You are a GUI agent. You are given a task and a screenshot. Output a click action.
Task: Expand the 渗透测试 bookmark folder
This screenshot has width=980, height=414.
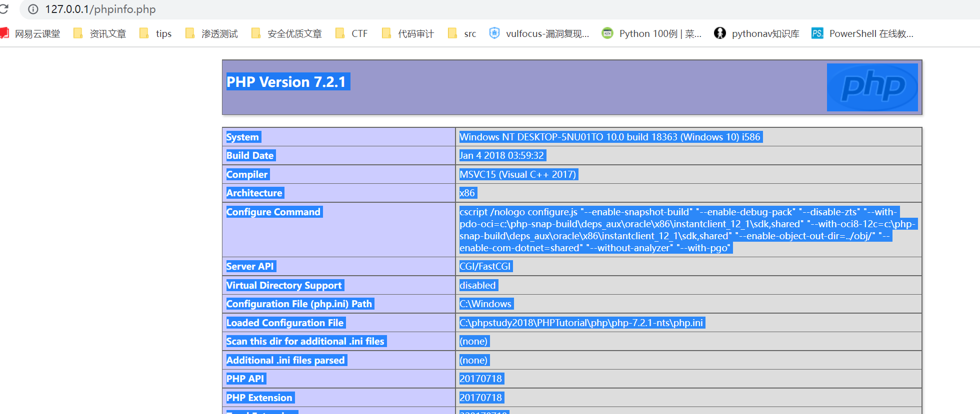click(x=211, y=33)
